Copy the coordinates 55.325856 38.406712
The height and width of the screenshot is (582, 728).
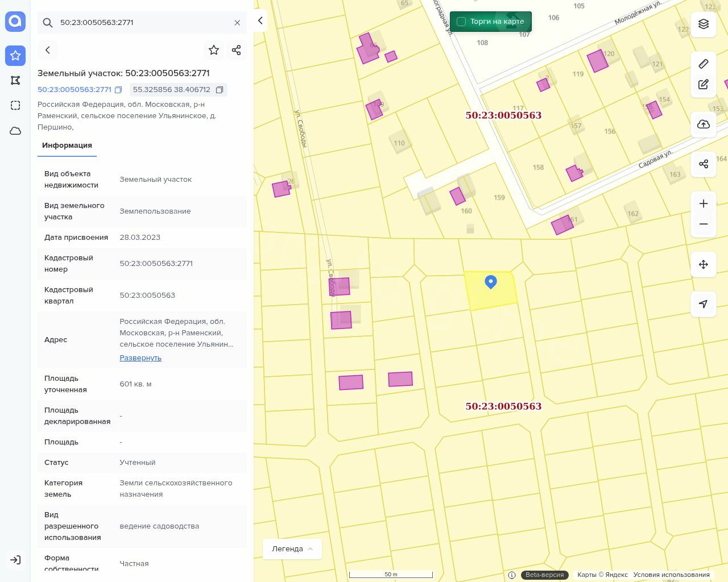220,90
